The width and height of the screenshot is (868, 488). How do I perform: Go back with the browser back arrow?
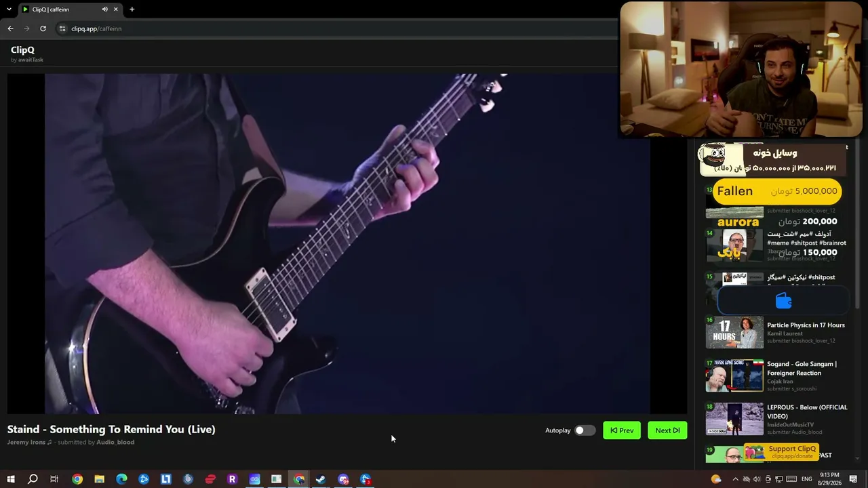click(x=10, y=28)
